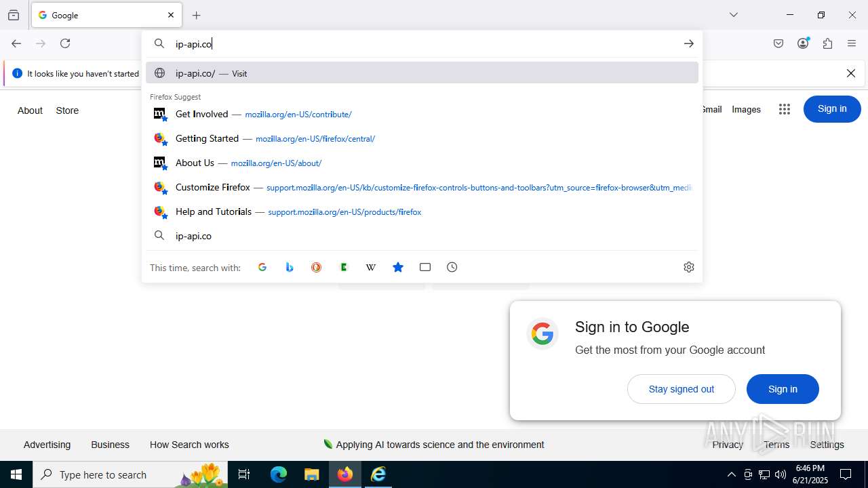Open Privacy footer link
This screenshot has height=488, width=868.
728,445
